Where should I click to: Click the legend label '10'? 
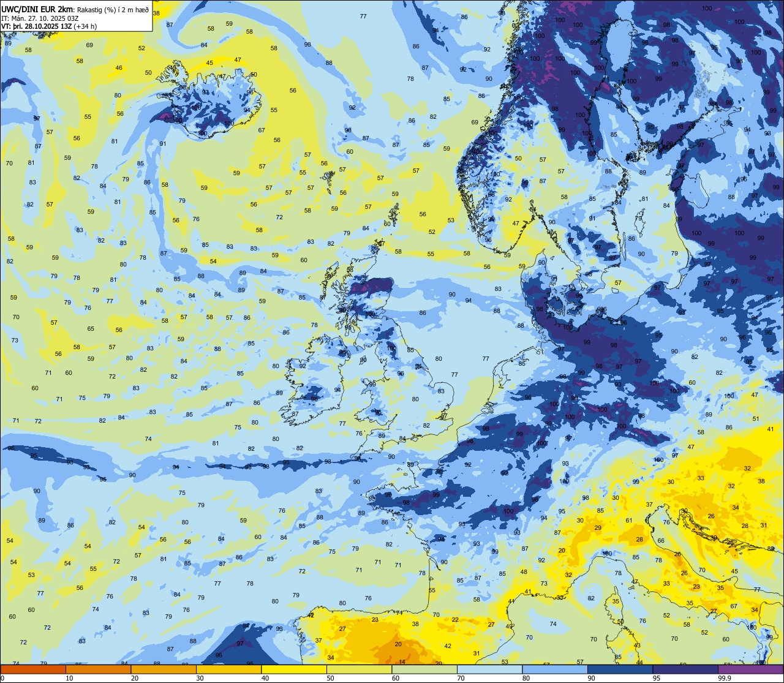click(x=69, y=678)
